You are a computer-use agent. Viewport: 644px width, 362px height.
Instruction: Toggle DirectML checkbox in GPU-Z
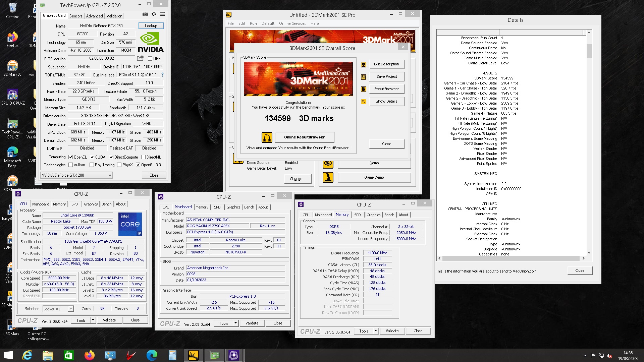point(143,157)
